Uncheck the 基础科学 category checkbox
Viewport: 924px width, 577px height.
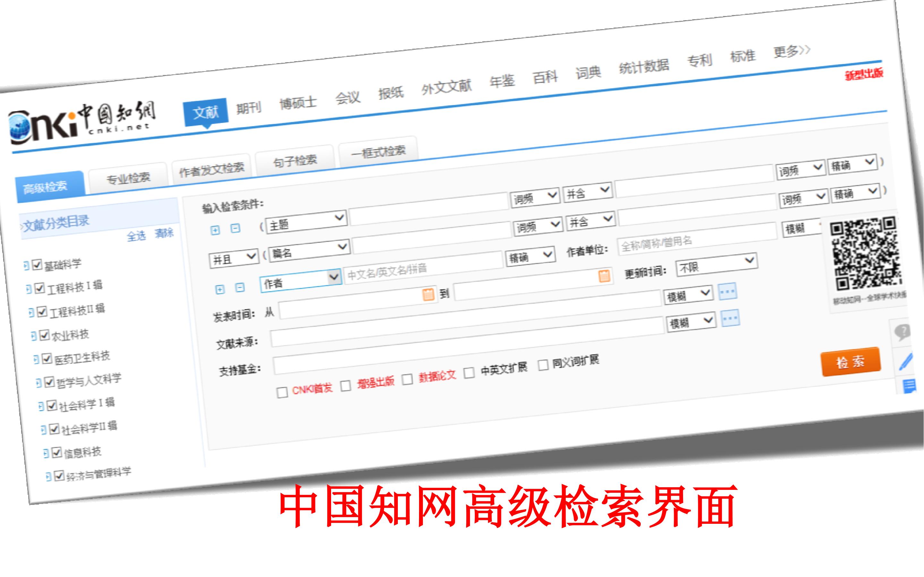[x=37, y=264]
